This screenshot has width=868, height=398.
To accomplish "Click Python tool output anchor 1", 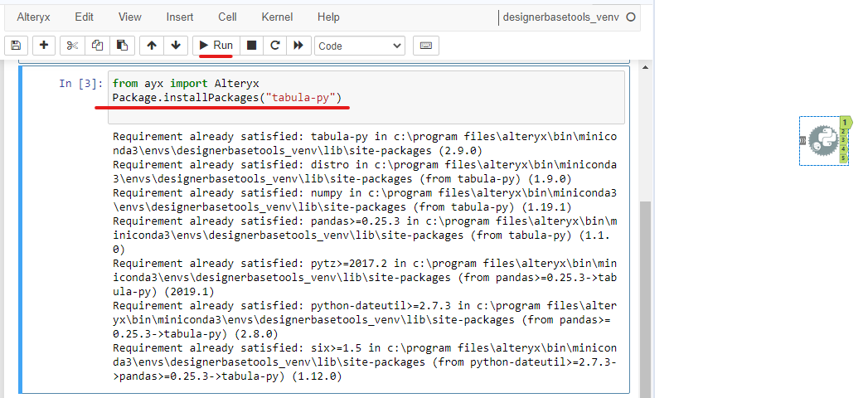I will [x=846, y=123].
